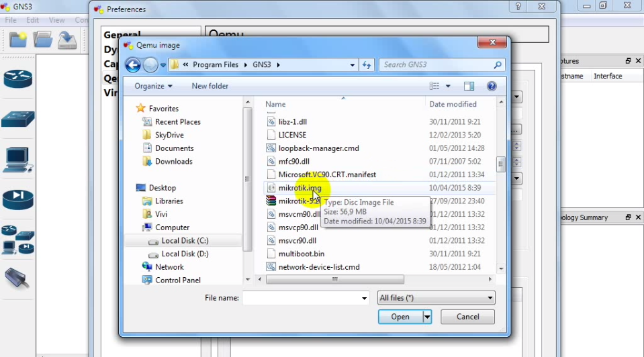Click the Cancel button

tap(467, 317)
